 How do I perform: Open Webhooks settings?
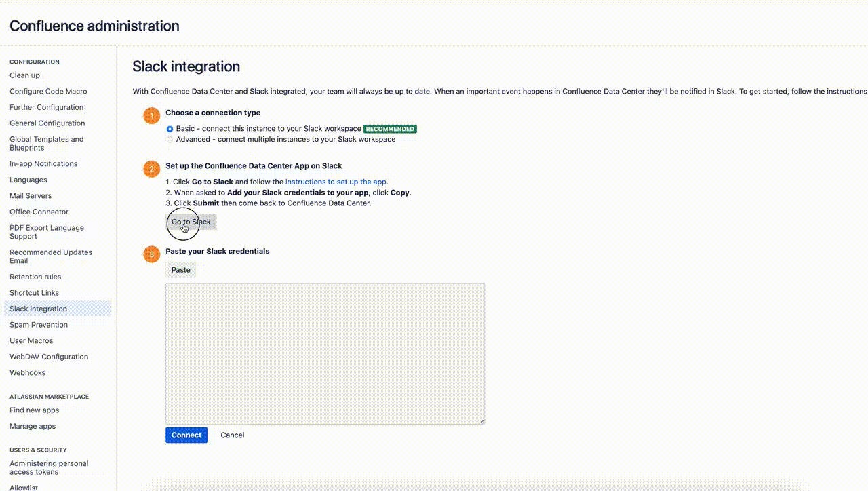pyautogui.click(x=28, y=373)
